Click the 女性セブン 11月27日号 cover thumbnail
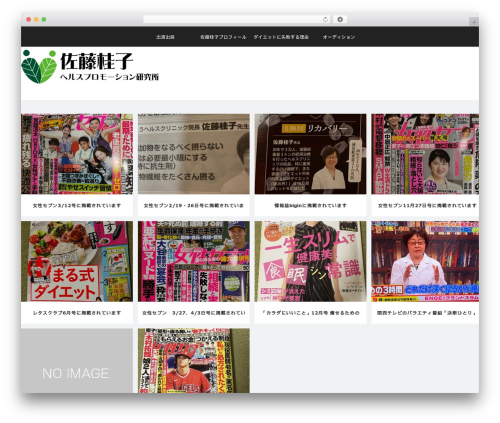500x423 pixels. [425, 154]
